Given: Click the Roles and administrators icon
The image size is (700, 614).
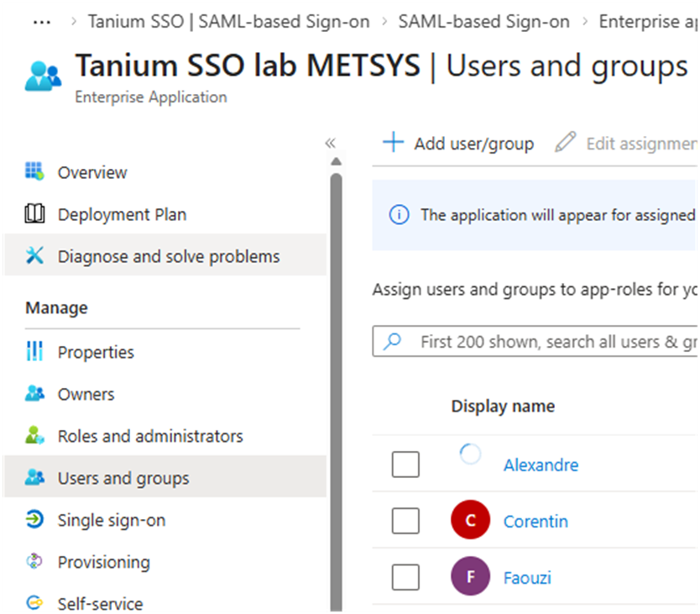Looking at the screenshot, I should [34, 436].
